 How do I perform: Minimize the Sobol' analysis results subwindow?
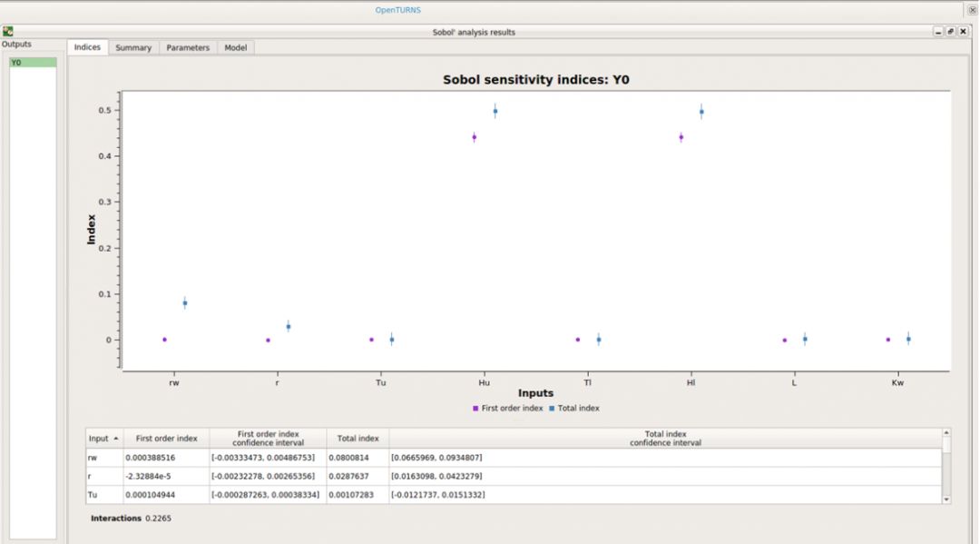(938, 31)
